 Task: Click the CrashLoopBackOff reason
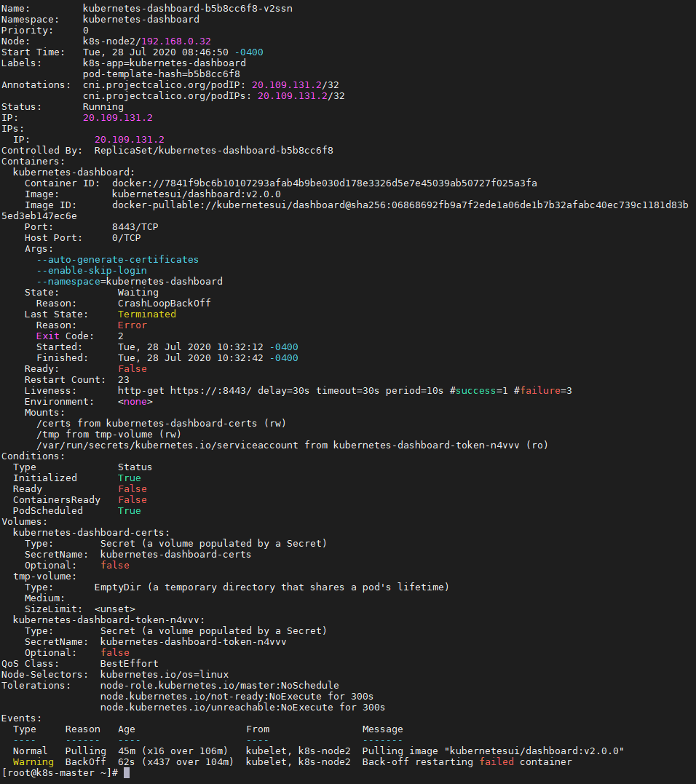[164, 303]
